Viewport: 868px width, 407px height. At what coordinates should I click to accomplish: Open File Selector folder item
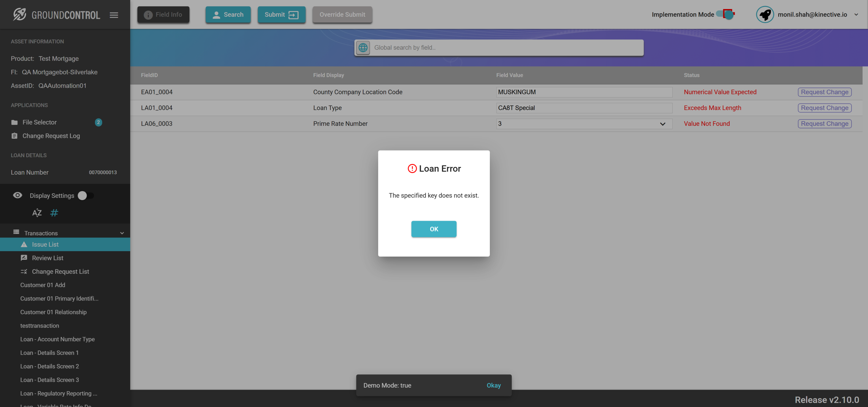pyautogui.click(x=39, y=122)
